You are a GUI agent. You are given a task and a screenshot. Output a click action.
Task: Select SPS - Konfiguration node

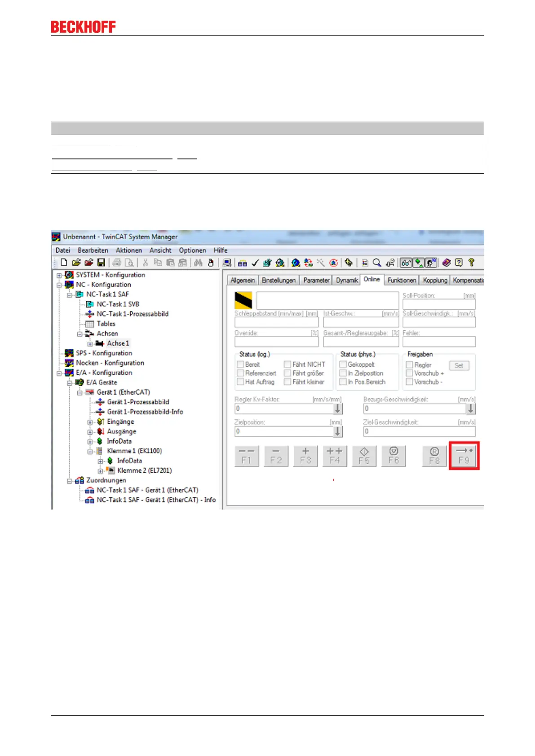coord(104,353)
